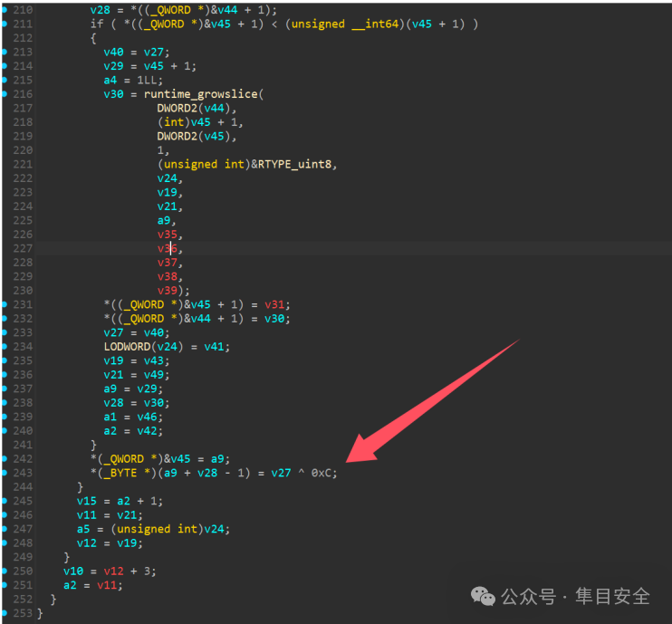The height and width of the screenshot is (624, 672).
Task: Click the breakpoint dot beside line 243
Action: 5,473
